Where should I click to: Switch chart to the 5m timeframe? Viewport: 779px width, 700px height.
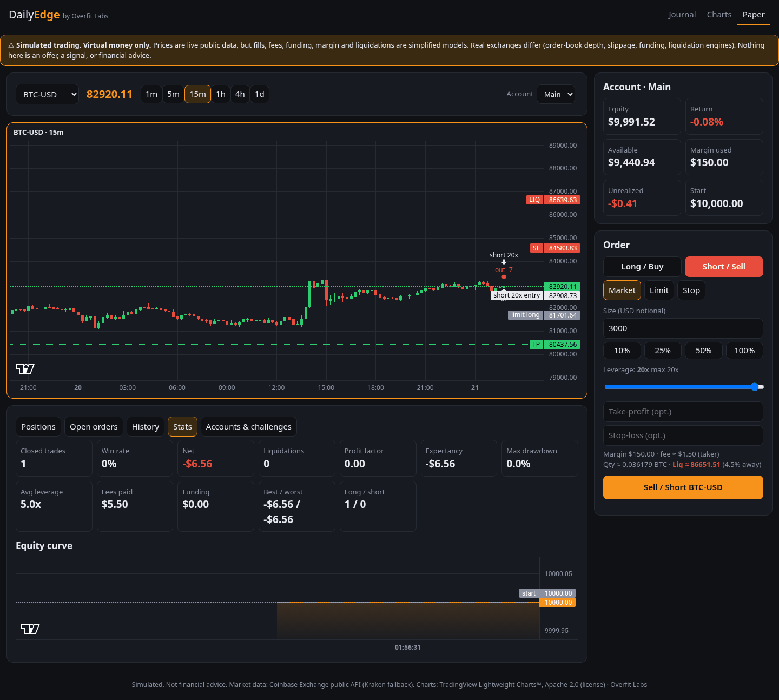pyautogui.click(x=173, y=94)
